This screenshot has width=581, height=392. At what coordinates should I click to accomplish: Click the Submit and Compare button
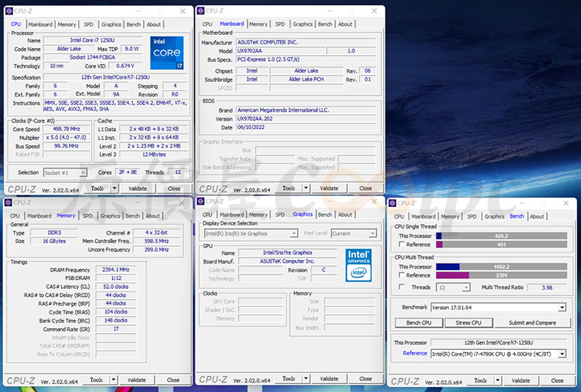(532, 323)
